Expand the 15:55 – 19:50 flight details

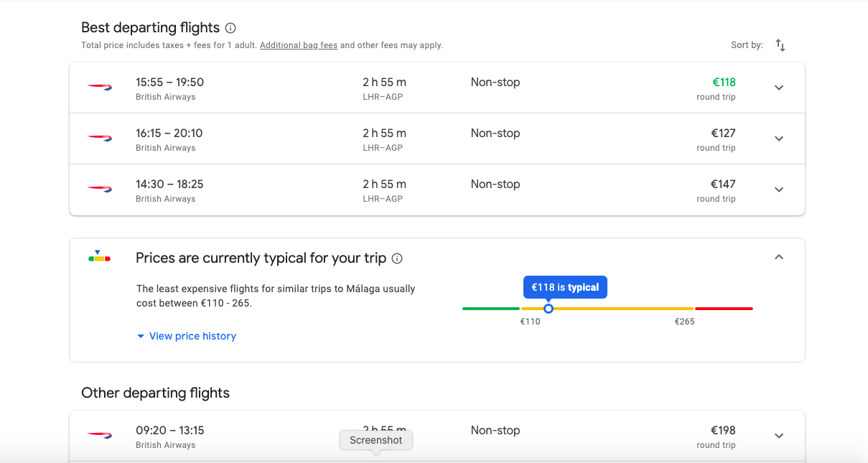(779, 88)
